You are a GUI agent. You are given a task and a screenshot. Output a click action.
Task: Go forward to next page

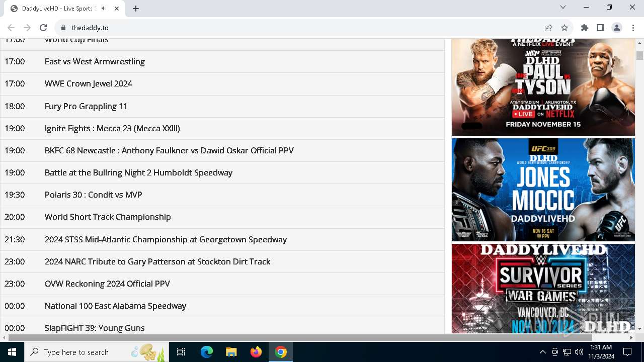[x=27, y=28]
